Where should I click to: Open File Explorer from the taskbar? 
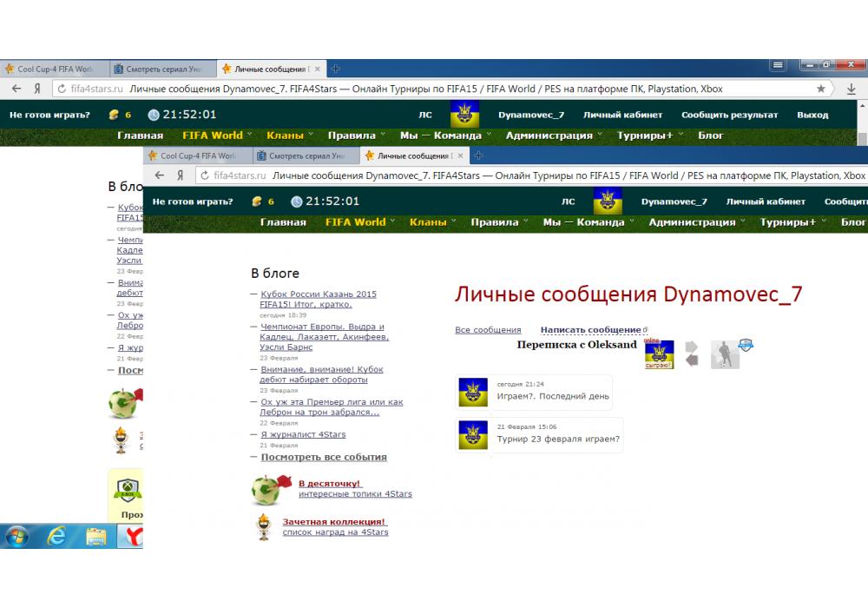tap(95, 537)
